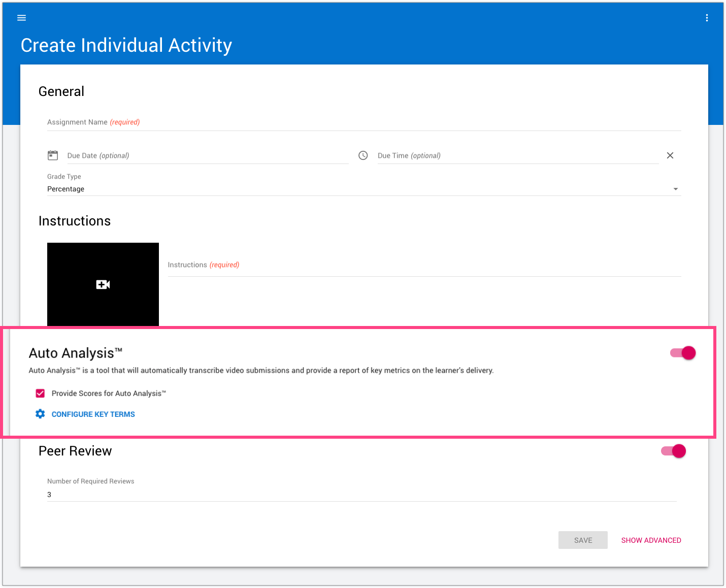Click the Number of Required Reviews field
The image size is (726, 588).
361,495
